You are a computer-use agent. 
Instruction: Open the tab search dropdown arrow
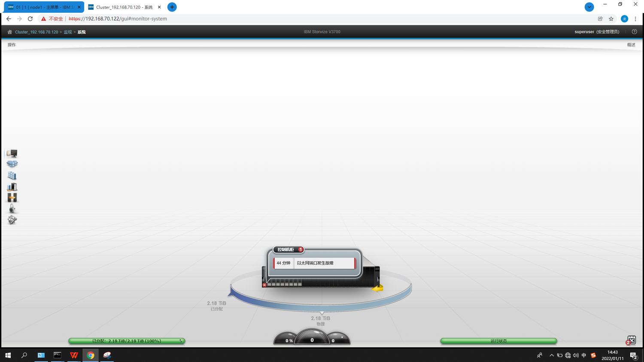[x=589, y=7]
